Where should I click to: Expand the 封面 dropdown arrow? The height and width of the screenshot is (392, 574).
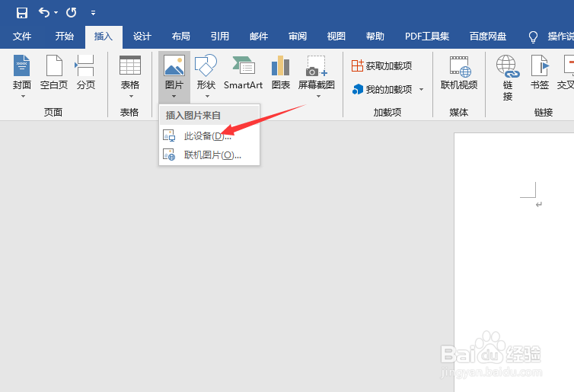point(23,97)
